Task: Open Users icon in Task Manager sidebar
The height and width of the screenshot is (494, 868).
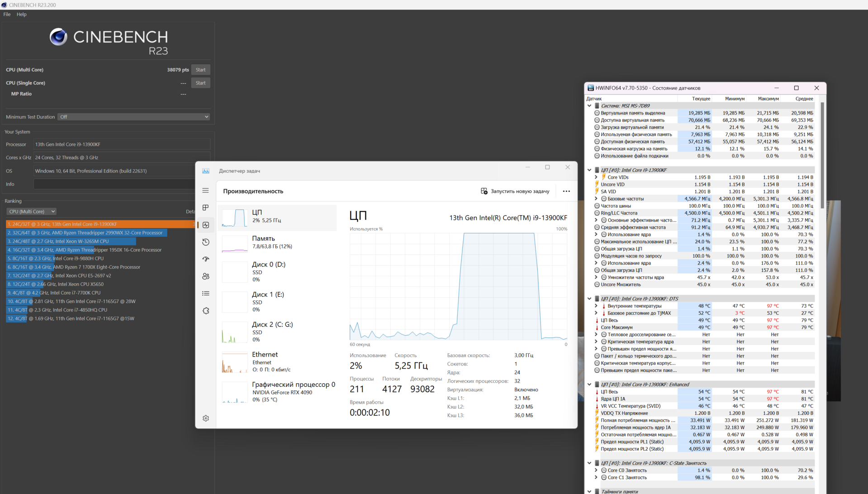Action: 205,276
